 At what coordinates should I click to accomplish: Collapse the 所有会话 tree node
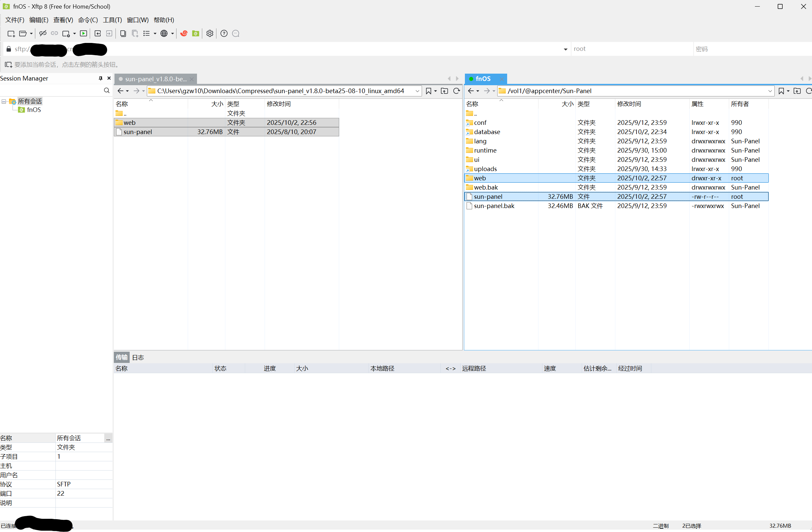(x=4, y=101)
